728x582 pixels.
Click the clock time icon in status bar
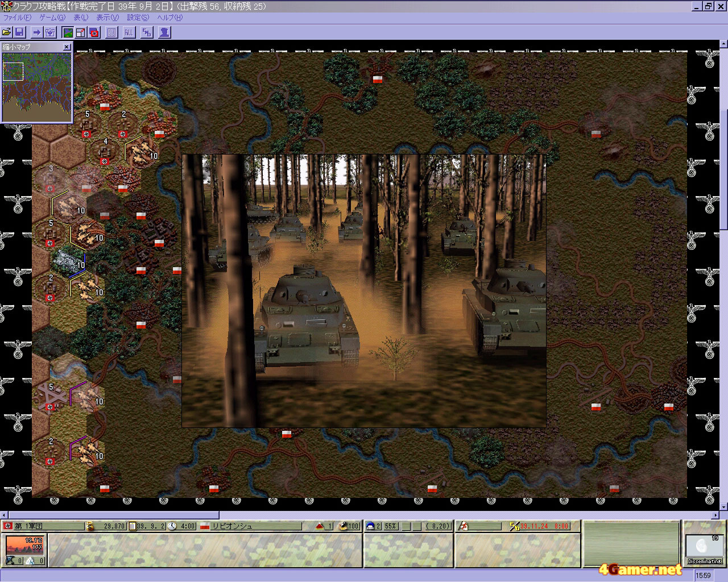coord(172,526)
